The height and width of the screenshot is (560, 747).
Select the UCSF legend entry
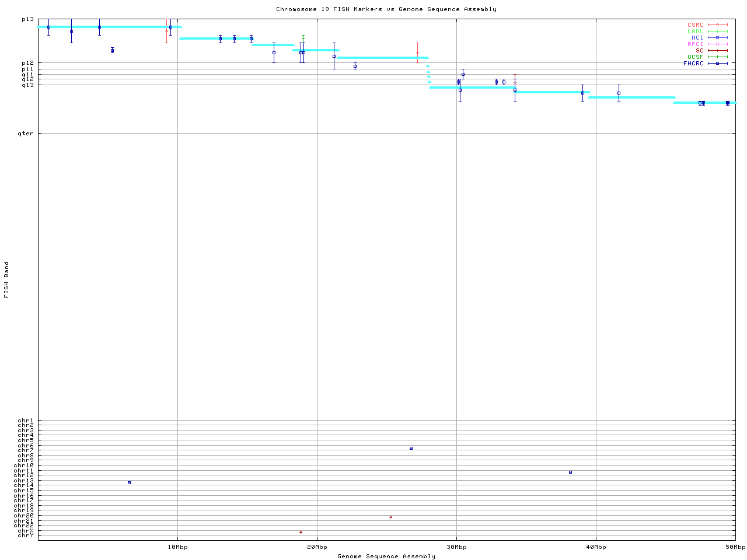point(696,57)
